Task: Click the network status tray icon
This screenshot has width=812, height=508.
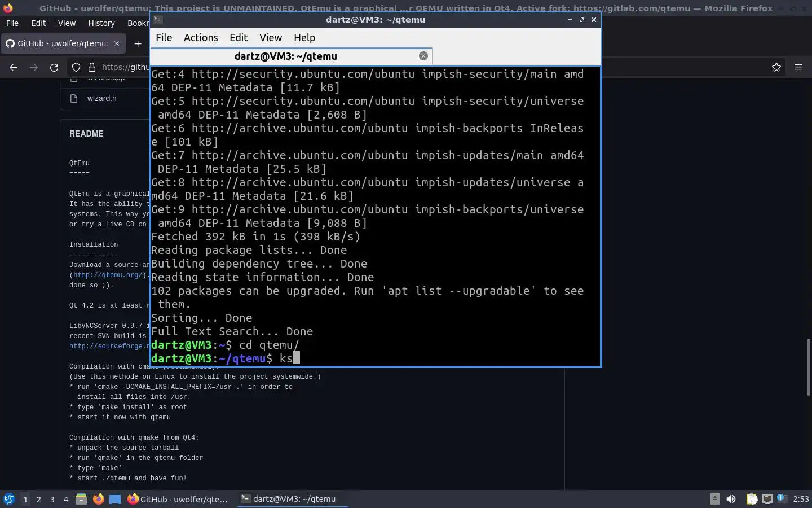Action: (767, 499)
